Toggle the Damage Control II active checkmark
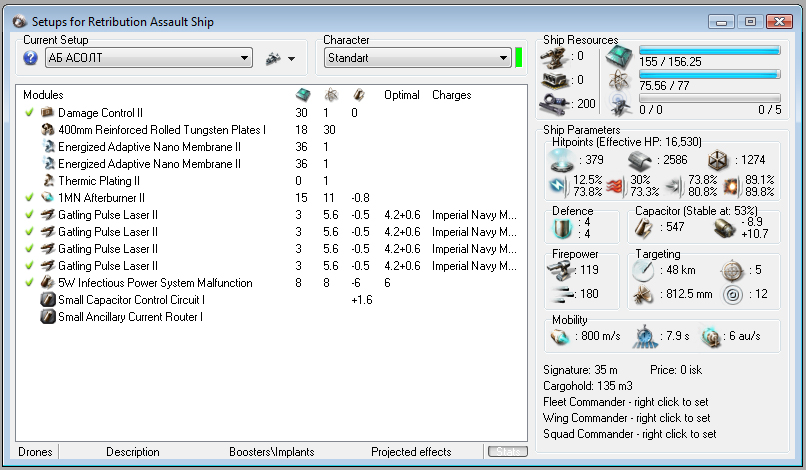The height and width of the screenshot is (470, 806). 29,112
